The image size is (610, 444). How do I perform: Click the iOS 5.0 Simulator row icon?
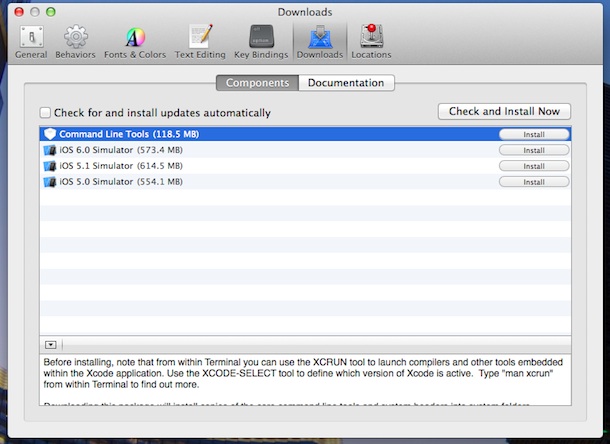tap(50, 182)
